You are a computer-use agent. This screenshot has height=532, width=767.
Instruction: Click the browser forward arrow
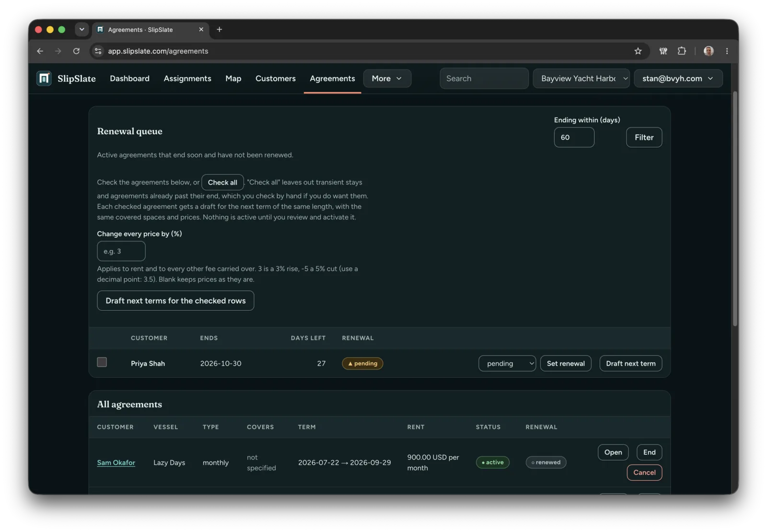pos(58,51)
